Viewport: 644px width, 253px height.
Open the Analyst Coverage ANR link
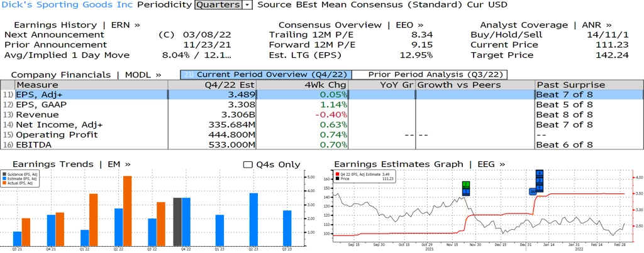[545, 24]
